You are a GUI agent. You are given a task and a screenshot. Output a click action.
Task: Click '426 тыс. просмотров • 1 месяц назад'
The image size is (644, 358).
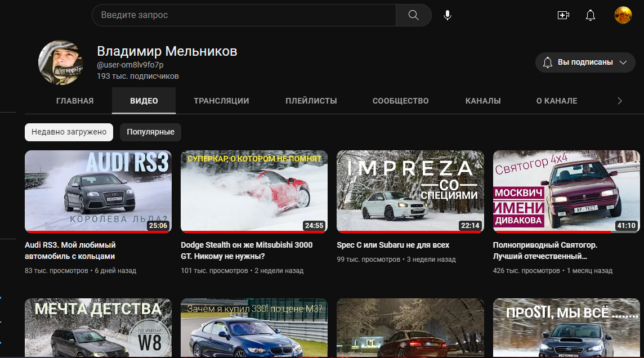click(553, 271)
